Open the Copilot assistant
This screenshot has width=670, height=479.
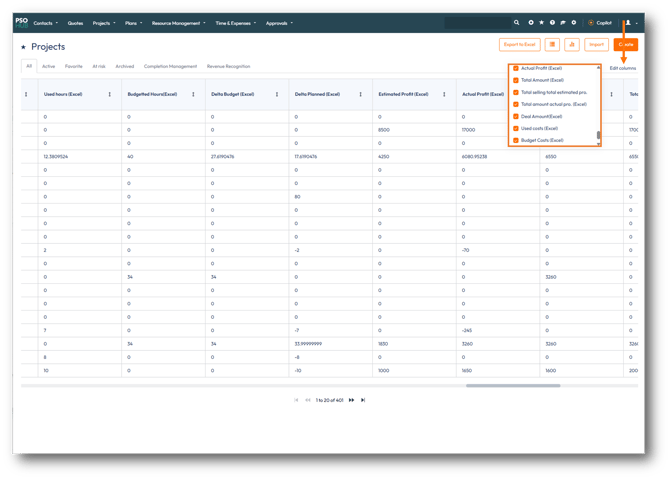(600, 23)
